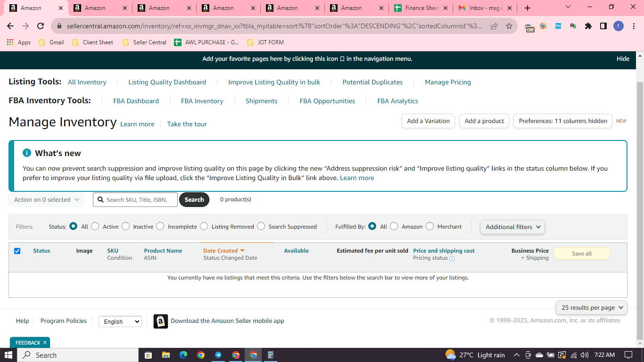Image resolution: width=644 pixels, height=362 pixels.
Task: Reload the Seller Central page
Action: [x=41, y=26]
